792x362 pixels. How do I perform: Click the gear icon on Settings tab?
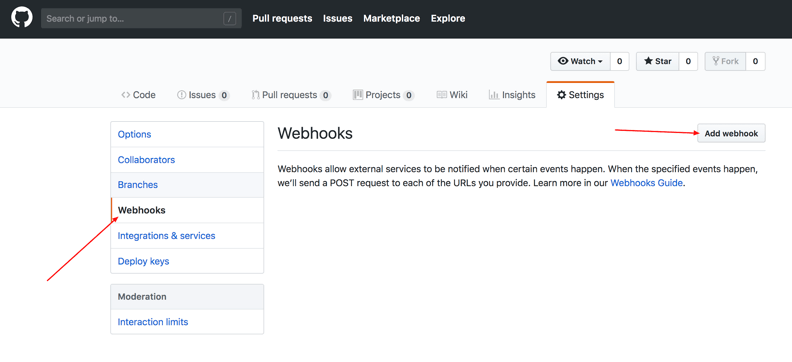562,95
